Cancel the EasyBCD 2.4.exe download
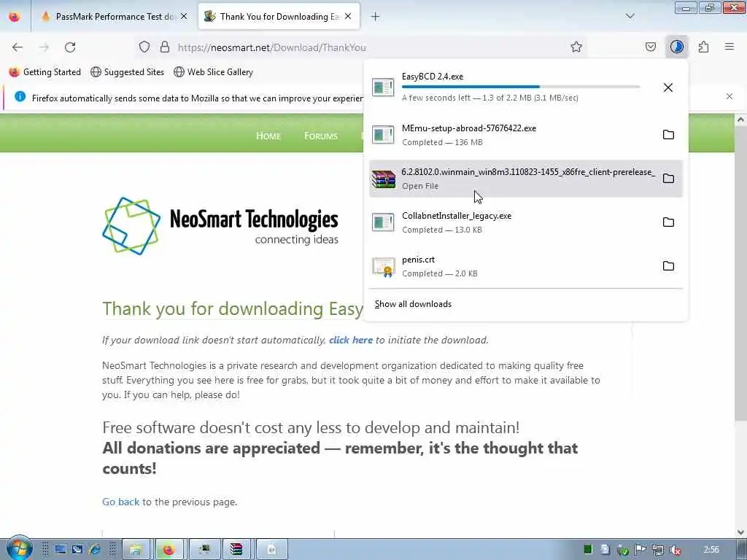Viewport: 747px width, 560px height. [668, 87]
